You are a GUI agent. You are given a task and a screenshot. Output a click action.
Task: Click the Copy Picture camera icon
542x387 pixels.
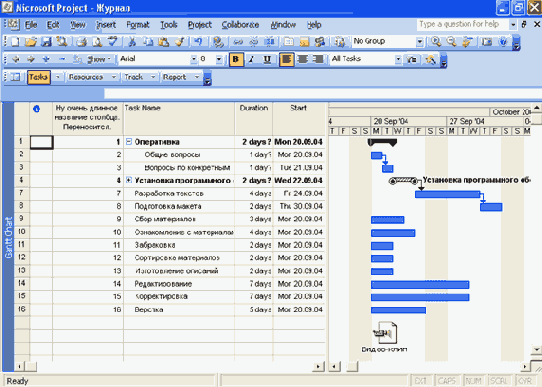click(487, 42)
